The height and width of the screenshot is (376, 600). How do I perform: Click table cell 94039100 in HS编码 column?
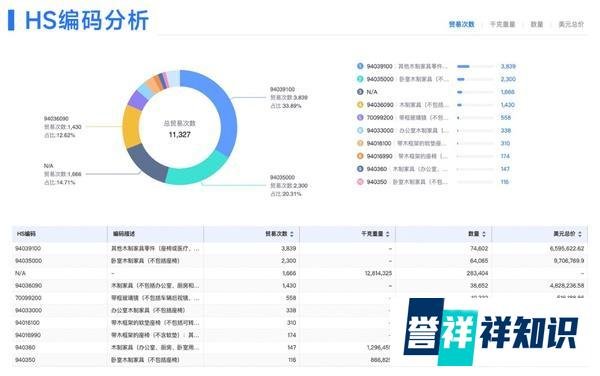tap(28, 249)
